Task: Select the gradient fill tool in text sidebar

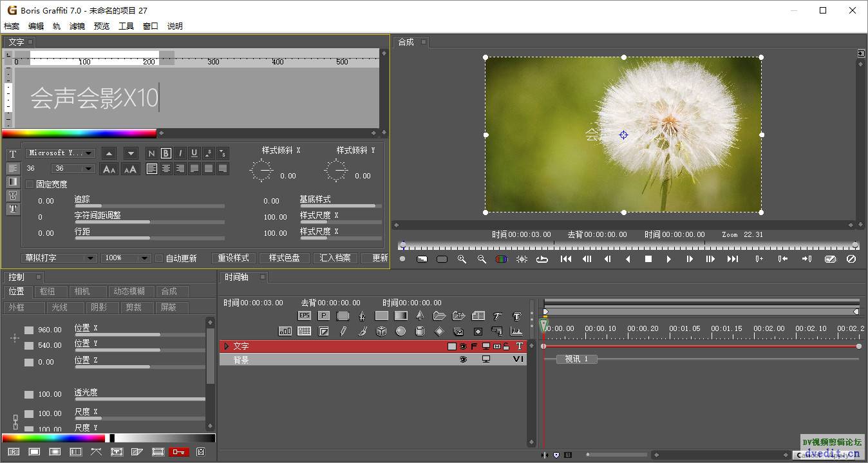Action: click(12, 182)
